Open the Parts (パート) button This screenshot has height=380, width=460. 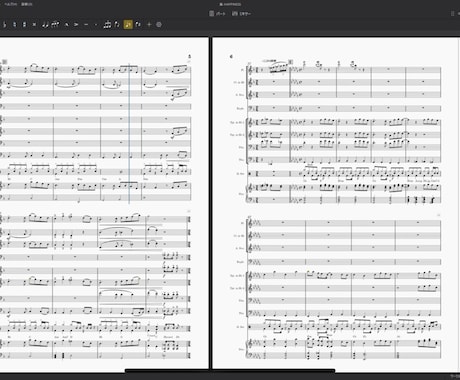pos(217,14)
